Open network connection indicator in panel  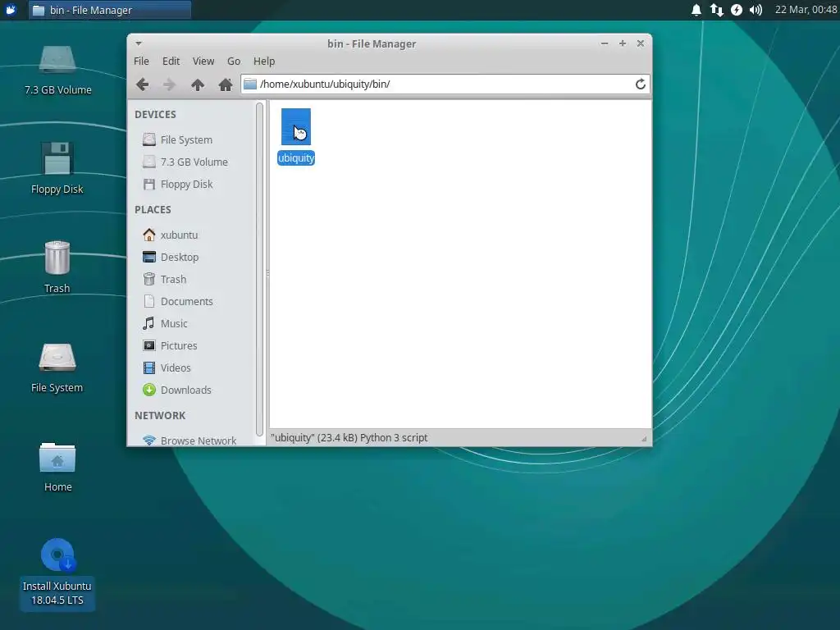click(x=716, y=10)
